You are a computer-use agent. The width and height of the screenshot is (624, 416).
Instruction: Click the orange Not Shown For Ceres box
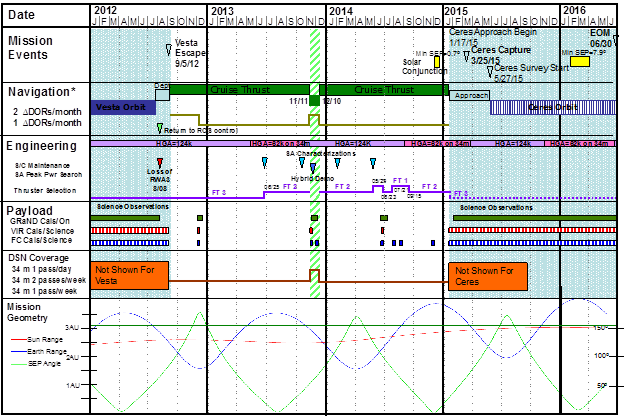(x=486, y=274)
